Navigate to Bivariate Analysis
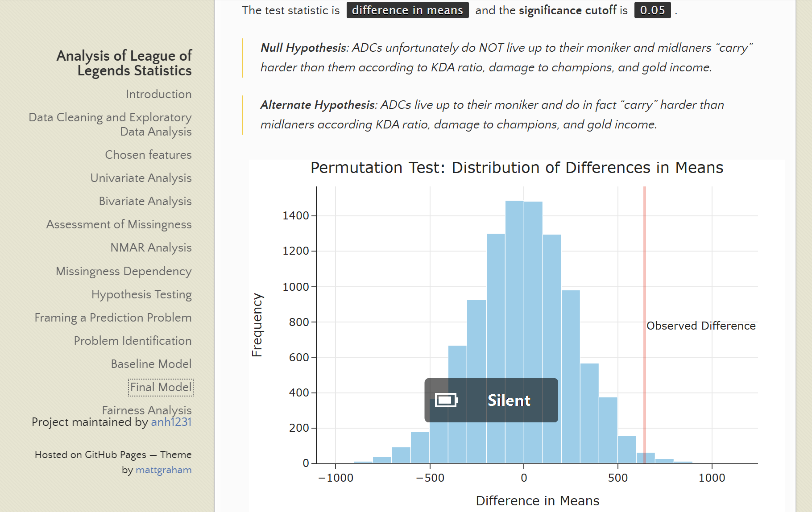Image resolution: width=812 pixels, height=512 pixels. pyautogui.click(x=145, y=201)
